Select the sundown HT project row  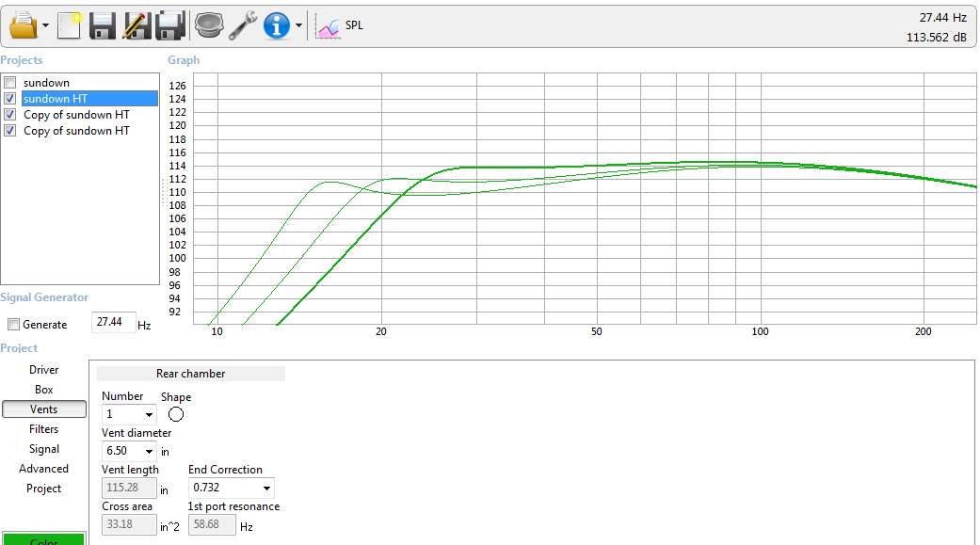click(x=89, y=99)
